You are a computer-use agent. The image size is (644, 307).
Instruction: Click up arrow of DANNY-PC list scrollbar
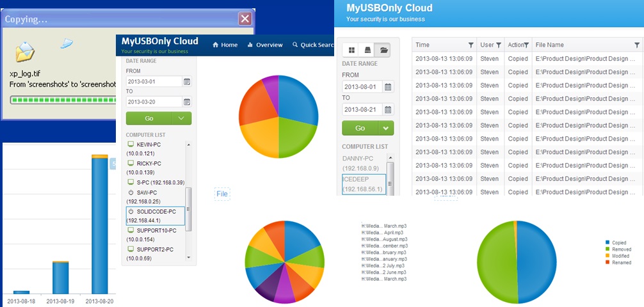pos(390,158)
